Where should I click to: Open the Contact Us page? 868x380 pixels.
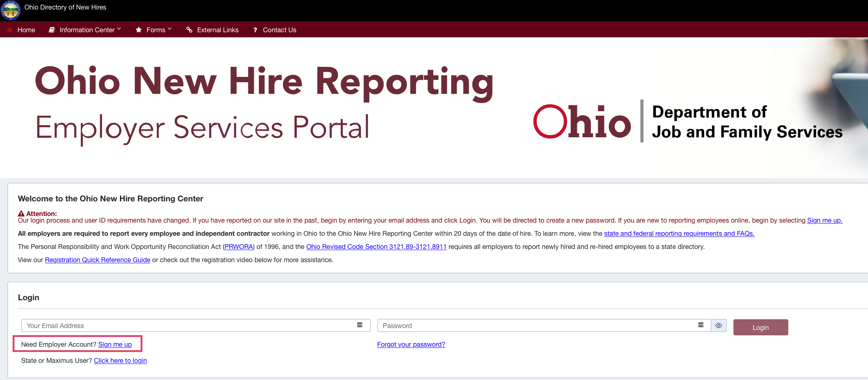275,30
